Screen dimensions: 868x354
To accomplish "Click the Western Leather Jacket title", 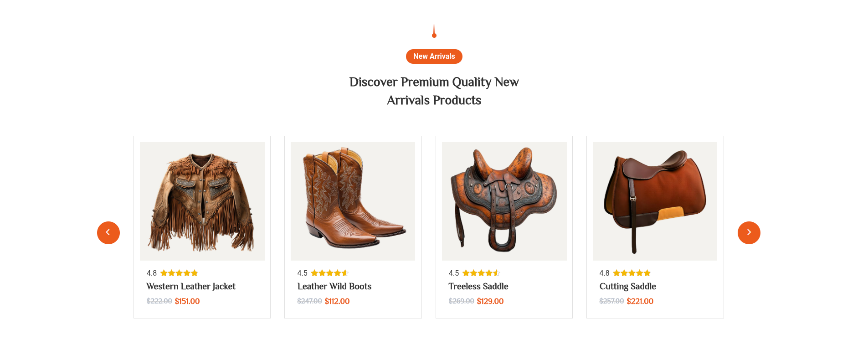I will pyautogui.click(x=191, y=287).
